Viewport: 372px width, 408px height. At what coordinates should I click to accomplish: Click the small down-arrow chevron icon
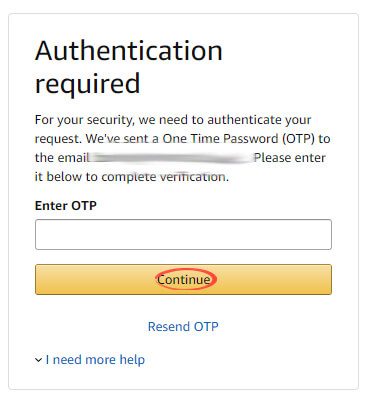click(38, 360)
